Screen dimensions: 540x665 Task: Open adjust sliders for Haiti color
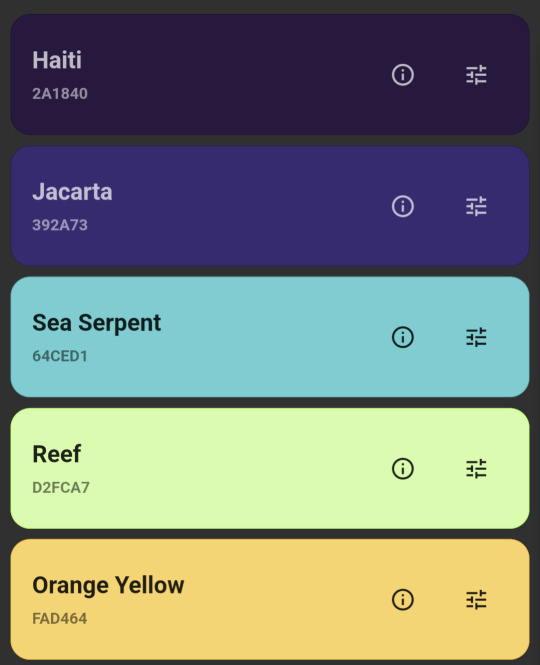pyautogui.click(x=476, y=75)
